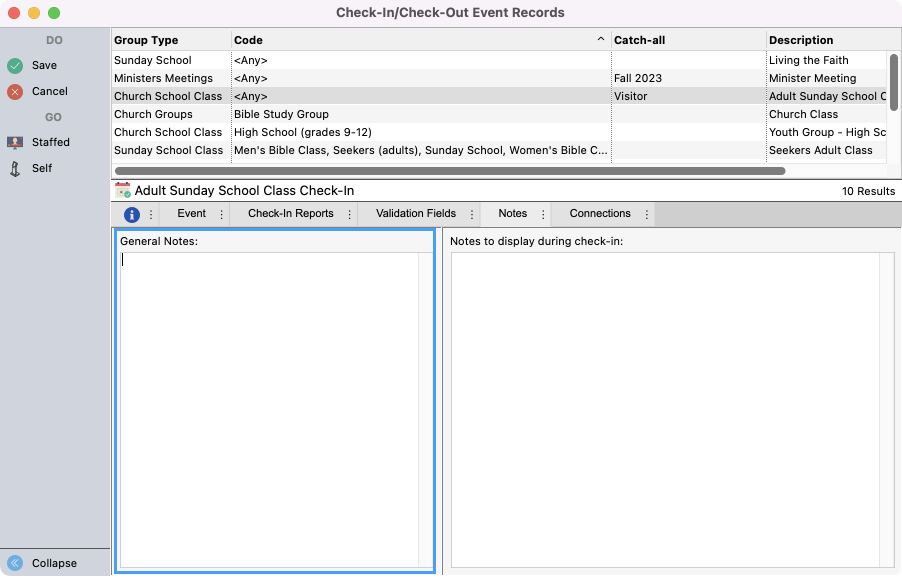Select the Staffed check-in mode icon

(14, 142)
